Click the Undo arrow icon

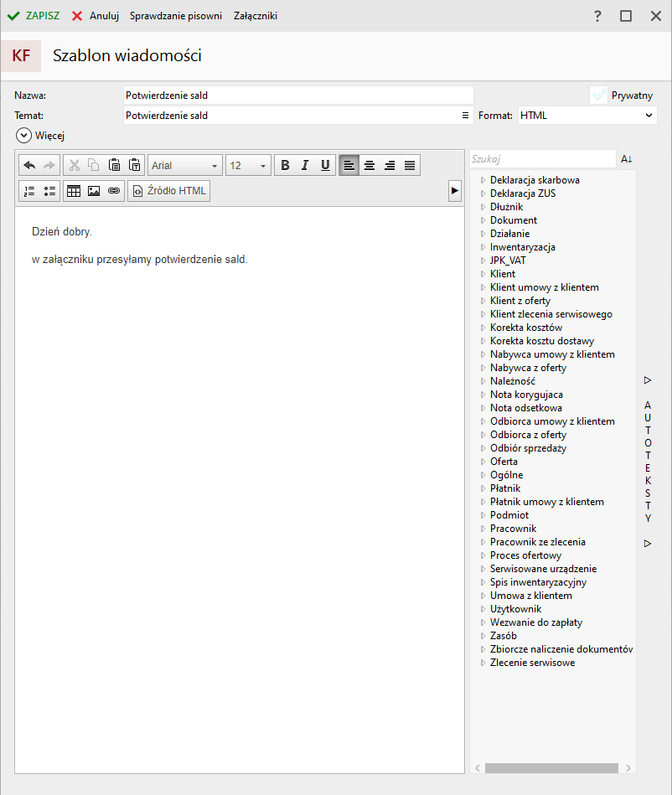(x=29, y=165)
